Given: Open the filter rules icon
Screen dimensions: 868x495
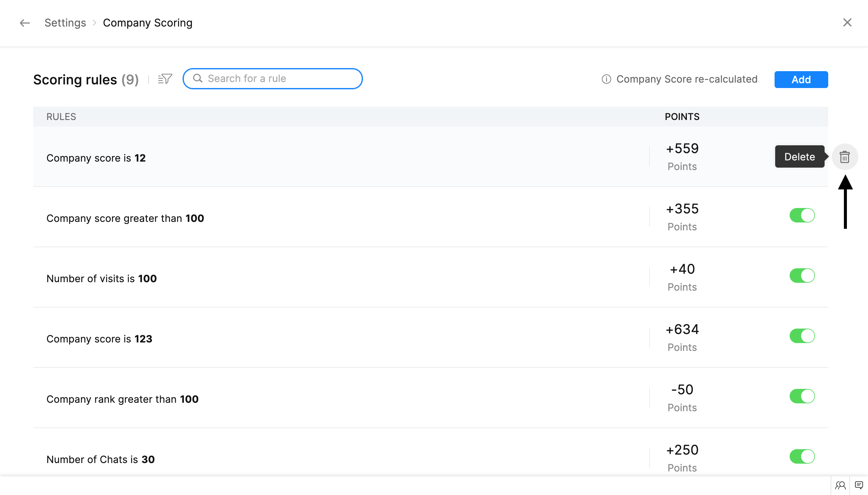Looking at the screenshot, I should (x=165, y=79).
